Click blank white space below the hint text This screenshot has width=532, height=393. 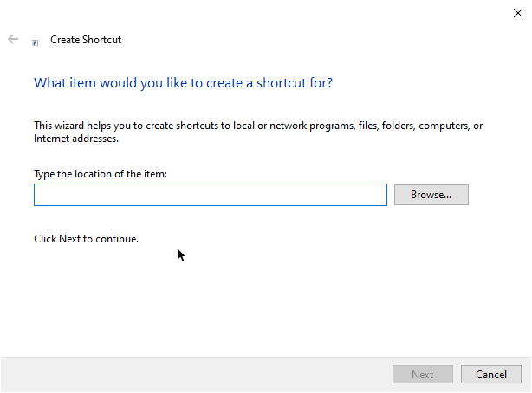click(x=260, y=303)
